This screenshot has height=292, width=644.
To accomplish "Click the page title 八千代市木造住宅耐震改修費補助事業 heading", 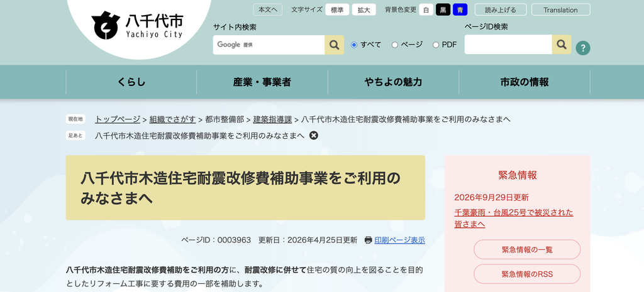I will click(x=240, y=188).
